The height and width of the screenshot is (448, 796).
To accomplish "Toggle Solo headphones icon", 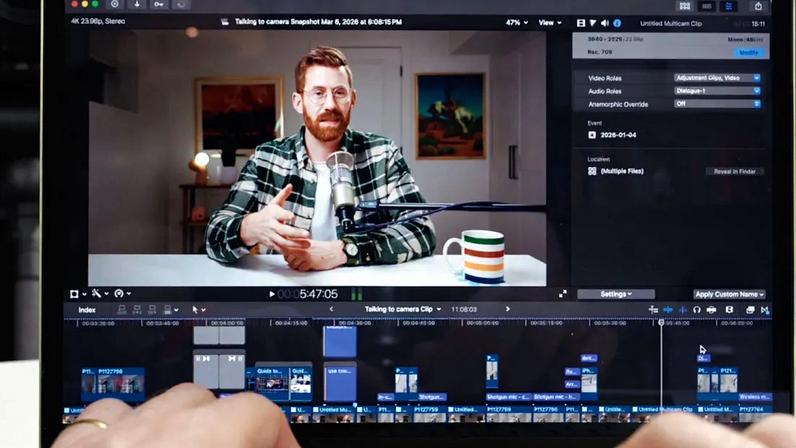I will click(x=697, y=309).
